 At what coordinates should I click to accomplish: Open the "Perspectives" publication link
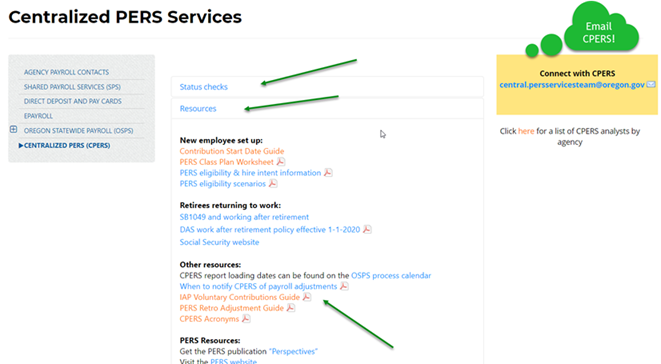(x=293, y=351)
